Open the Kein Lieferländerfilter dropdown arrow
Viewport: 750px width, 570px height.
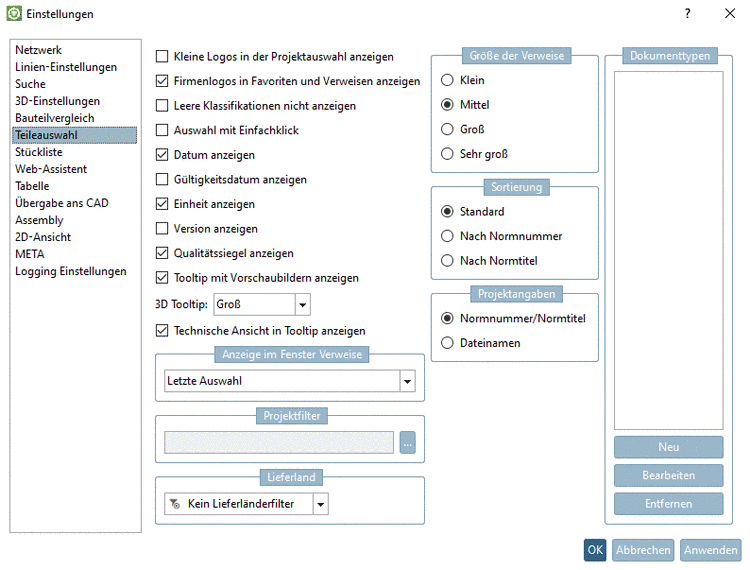tap(321, 504)
